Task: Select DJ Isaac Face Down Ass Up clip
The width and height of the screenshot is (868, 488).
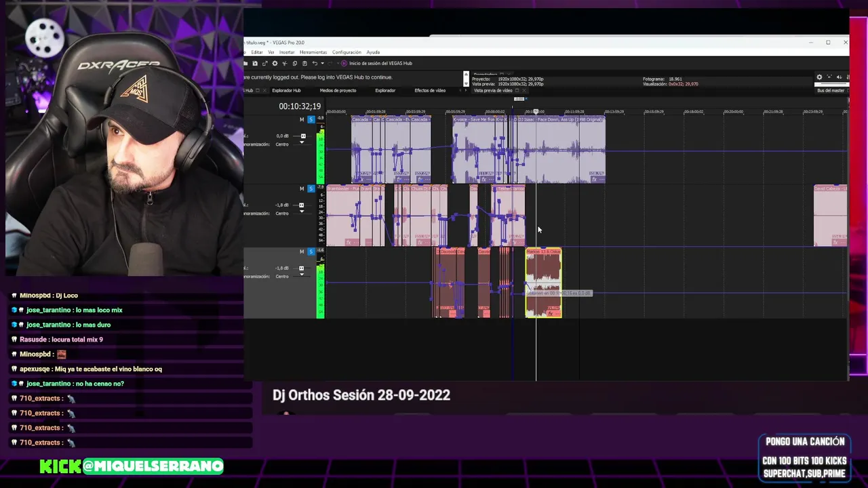Action: (561, 149)
